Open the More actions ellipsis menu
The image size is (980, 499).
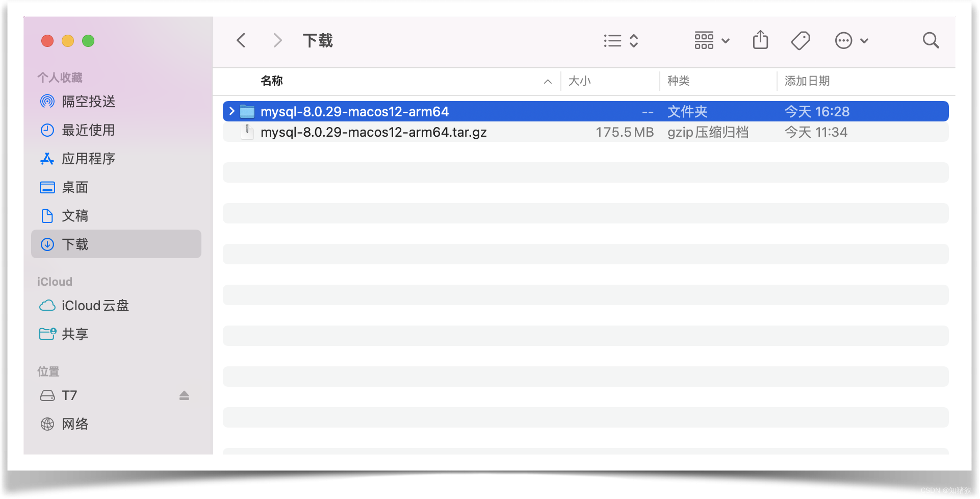(x=851, y=41)
